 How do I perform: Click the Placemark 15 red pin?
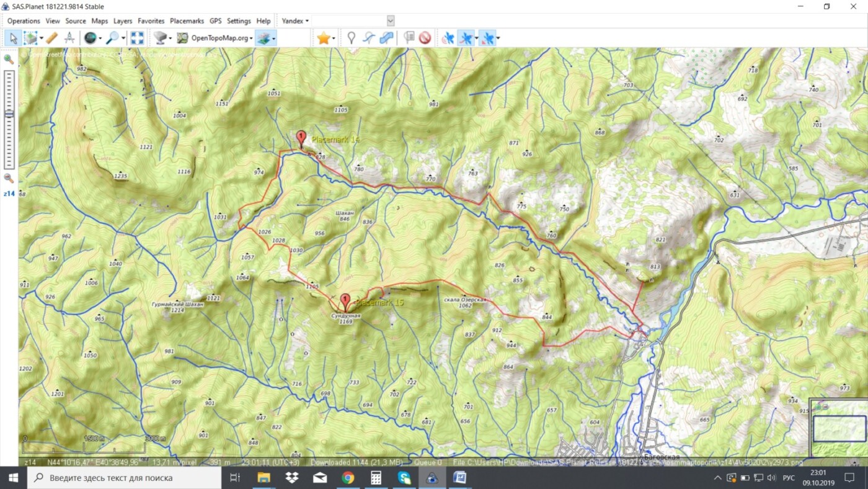point(345,302)
